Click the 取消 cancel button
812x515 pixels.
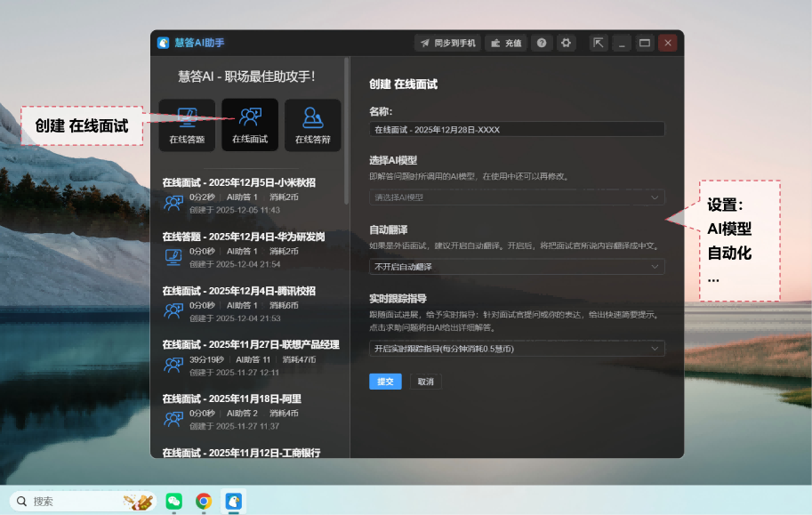coord(425,382)
